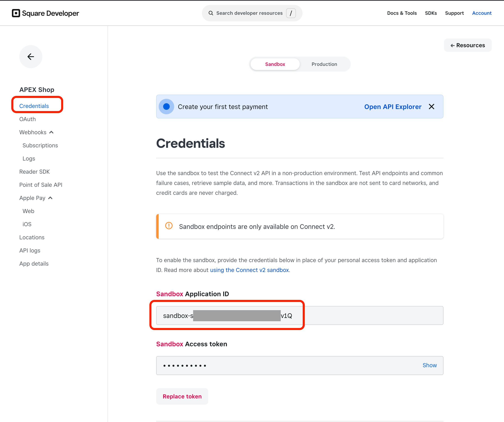The height and width of the screenshot is (422, 504).
Task: Dismiss the test payment banner
Action: point(431,107)
